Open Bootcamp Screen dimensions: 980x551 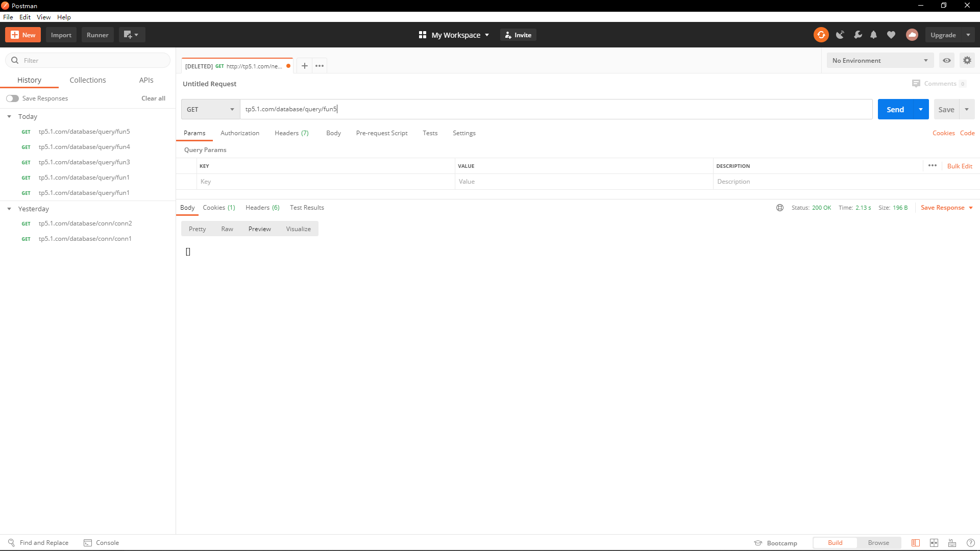click(x=776, y=543)
